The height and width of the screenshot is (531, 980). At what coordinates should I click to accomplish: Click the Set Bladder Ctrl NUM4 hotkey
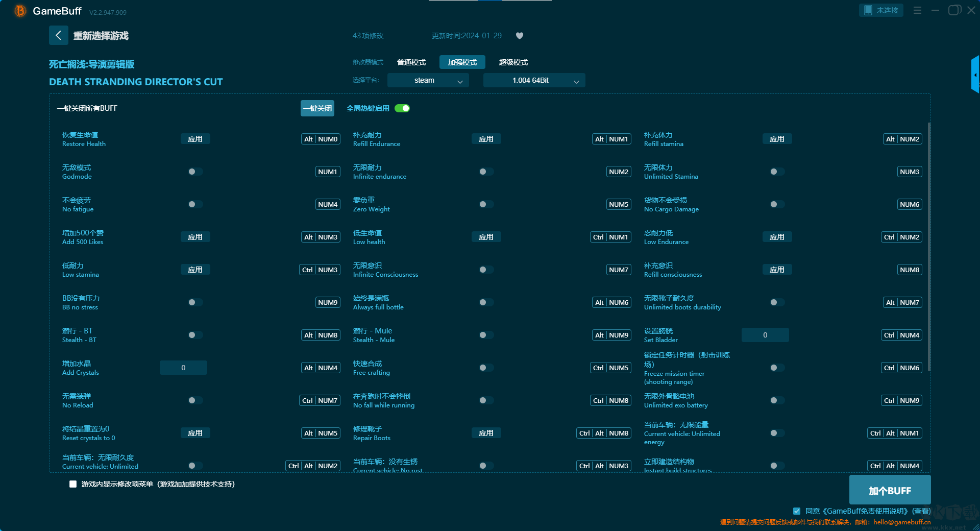pyautogui.click(x=902, y=335)
